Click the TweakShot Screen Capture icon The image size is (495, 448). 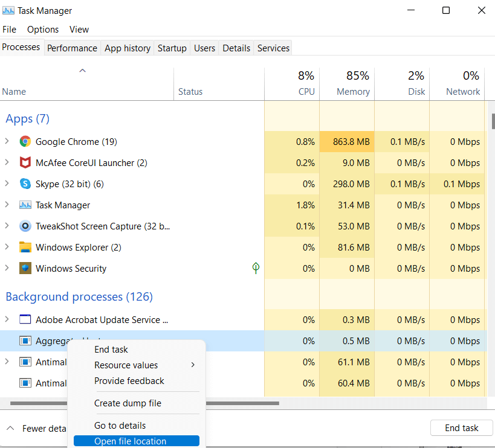25,226
